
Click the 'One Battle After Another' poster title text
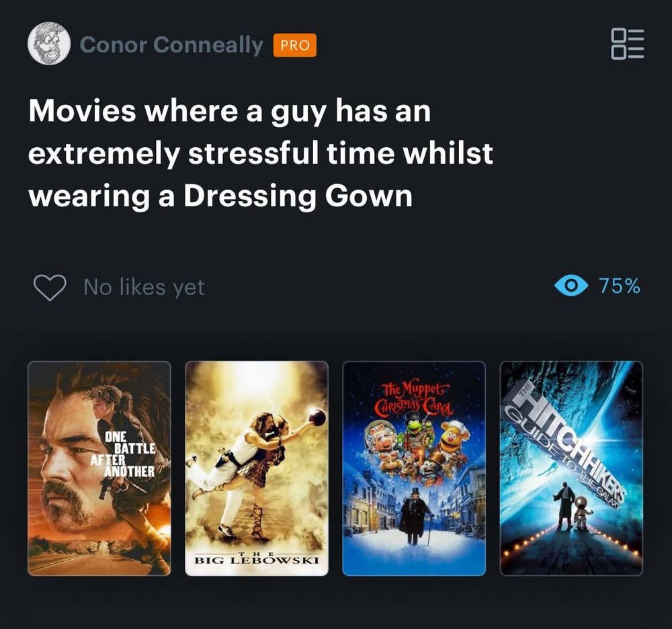[122, 454]
